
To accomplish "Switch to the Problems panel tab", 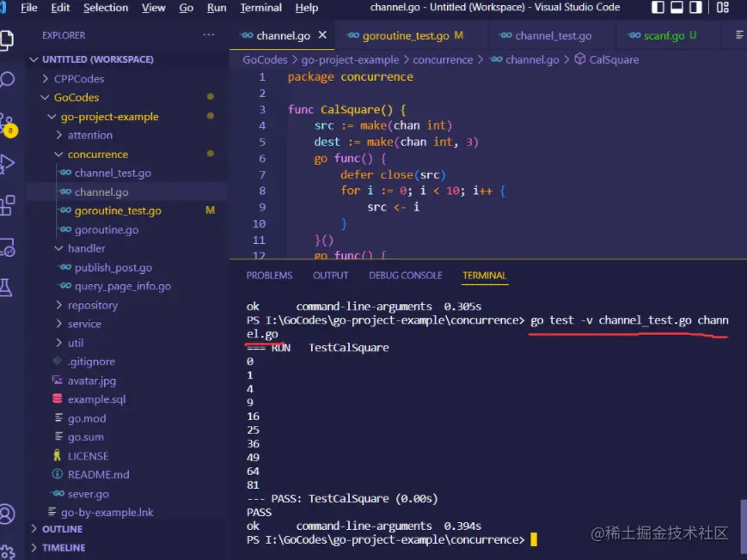I will 269,276.
